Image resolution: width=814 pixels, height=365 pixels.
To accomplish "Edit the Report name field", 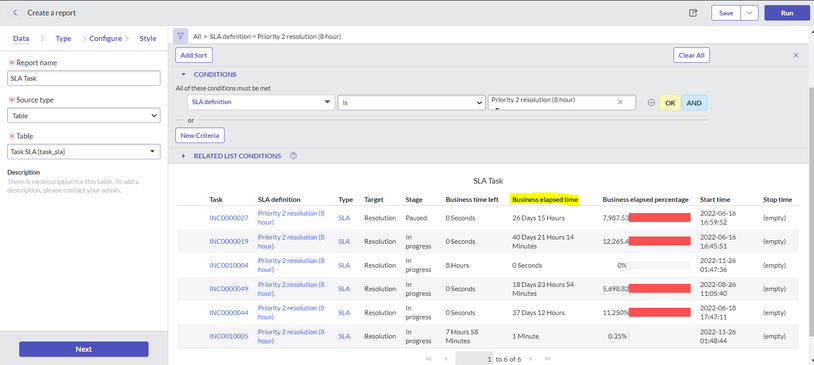I will coord(84,78).
